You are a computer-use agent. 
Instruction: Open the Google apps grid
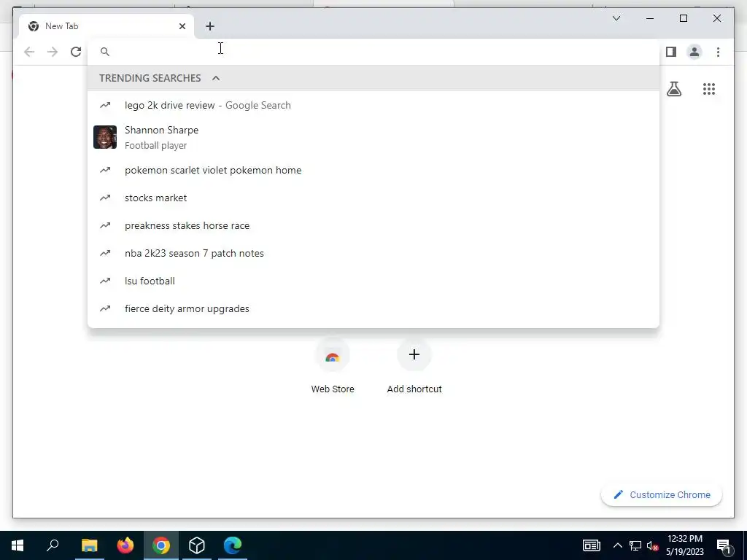click(x=709, y=89)
